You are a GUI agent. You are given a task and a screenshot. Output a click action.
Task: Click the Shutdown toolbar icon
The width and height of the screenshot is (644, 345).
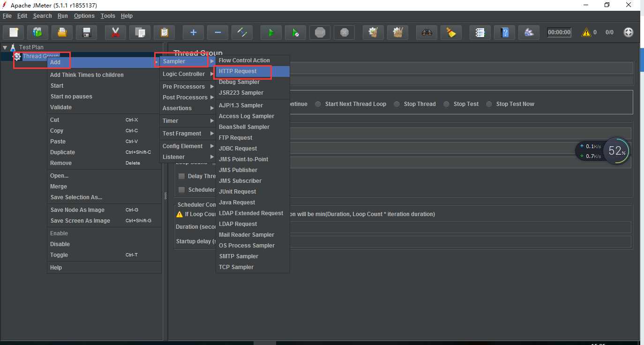344,32
